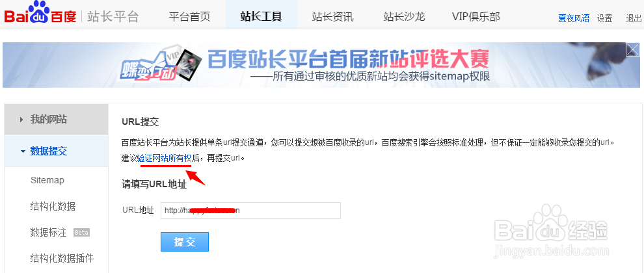The height and width of the screenshot is (273, 644).
Task: Open 站长沙龙 tab
Action: pyautogui.click(x=404, y=17)
